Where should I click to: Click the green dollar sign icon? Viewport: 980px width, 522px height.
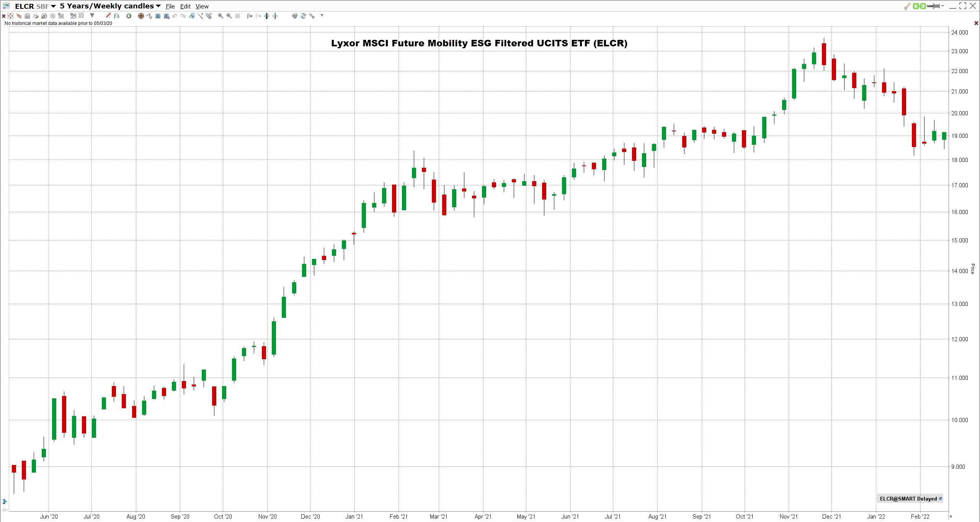[x=129, y=16]
